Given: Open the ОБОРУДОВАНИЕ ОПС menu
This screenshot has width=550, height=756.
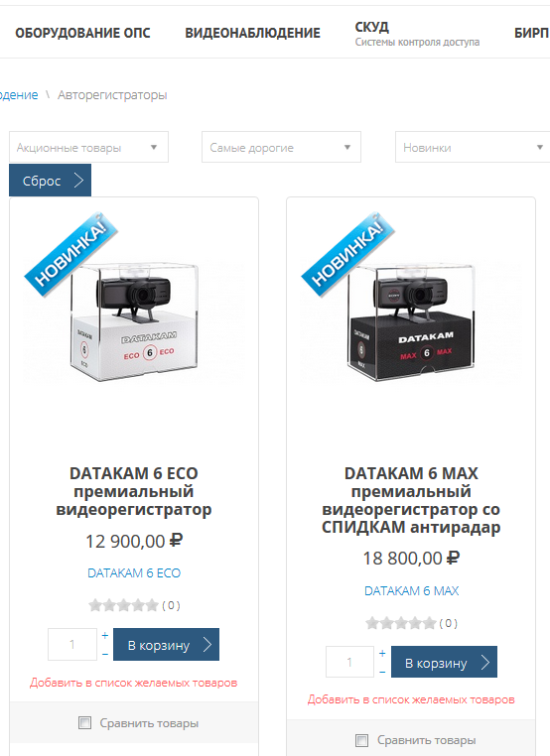Looking at the screenshot, I should [x=82, y=33].
